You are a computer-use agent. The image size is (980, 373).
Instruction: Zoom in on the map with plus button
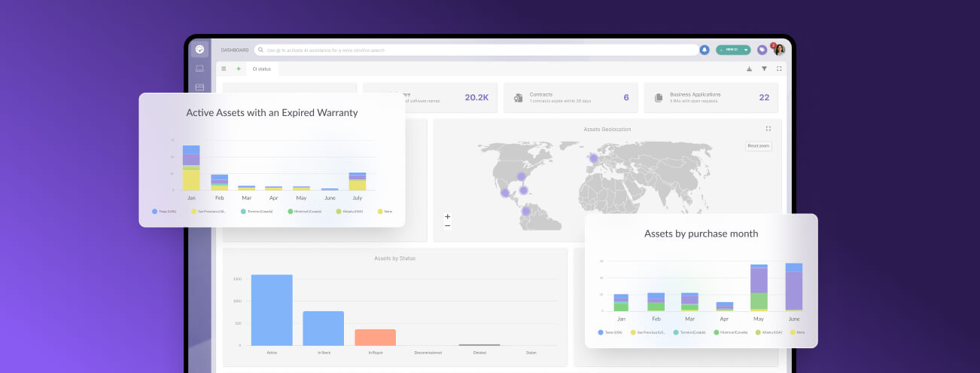coord(448,217)
